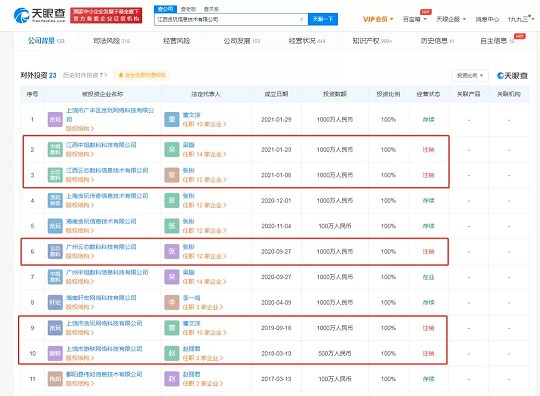Open 海南轩宏网络科技有限公司 company link
Screen dimensions: 540x396
(x=101, y=298)
